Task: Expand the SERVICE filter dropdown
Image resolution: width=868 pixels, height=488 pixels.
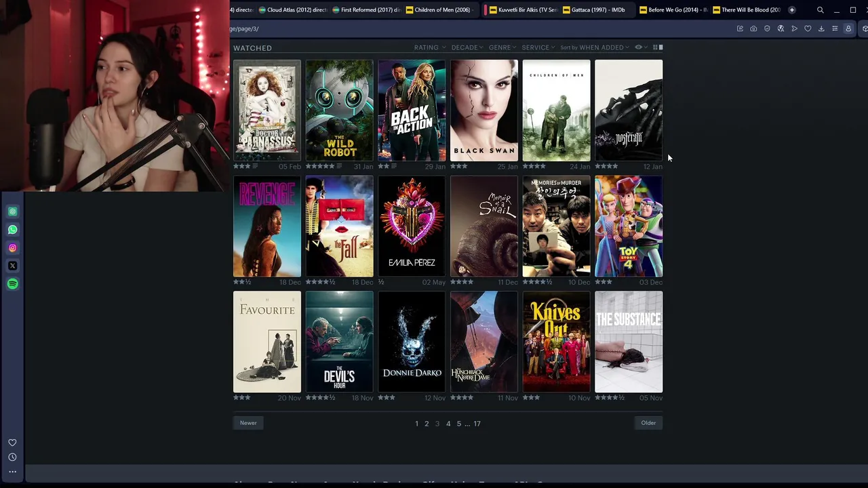Action: click(x=538, y=47)
